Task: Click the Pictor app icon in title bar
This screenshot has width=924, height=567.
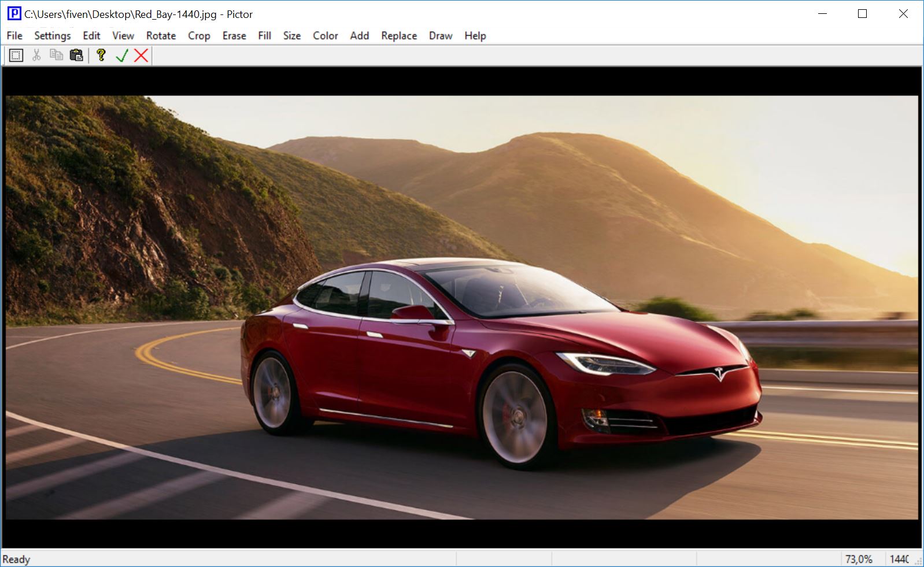Action: [x=14, y=14]
